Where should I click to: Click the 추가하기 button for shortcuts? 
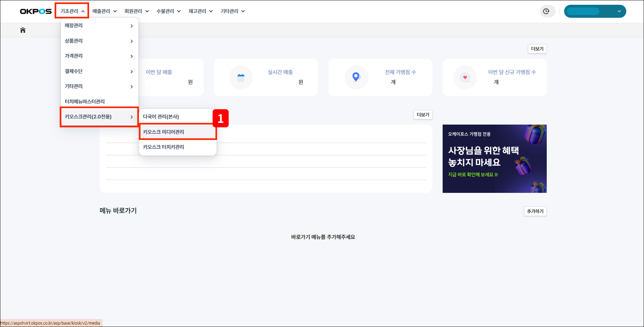pos(535,211)
